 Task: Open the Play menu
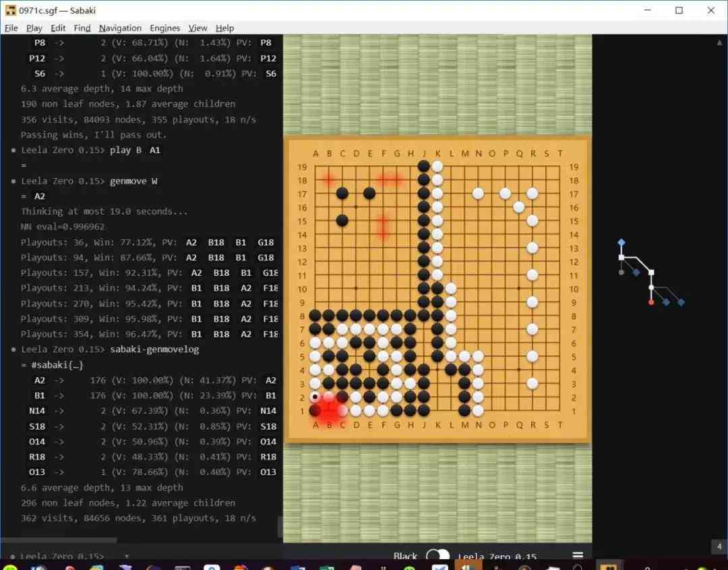34,28
